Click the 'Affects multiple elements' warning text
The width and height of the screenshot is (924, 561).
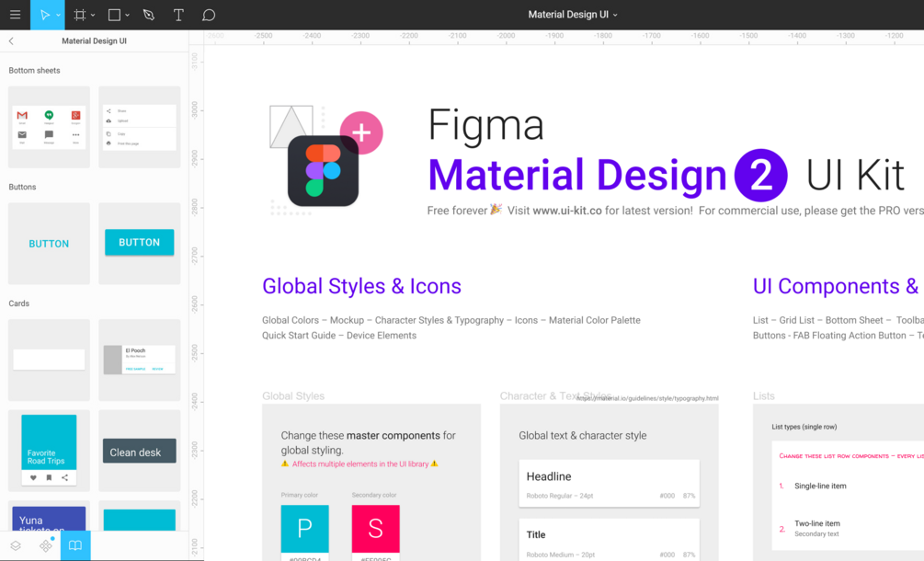[x=360, y=464]
